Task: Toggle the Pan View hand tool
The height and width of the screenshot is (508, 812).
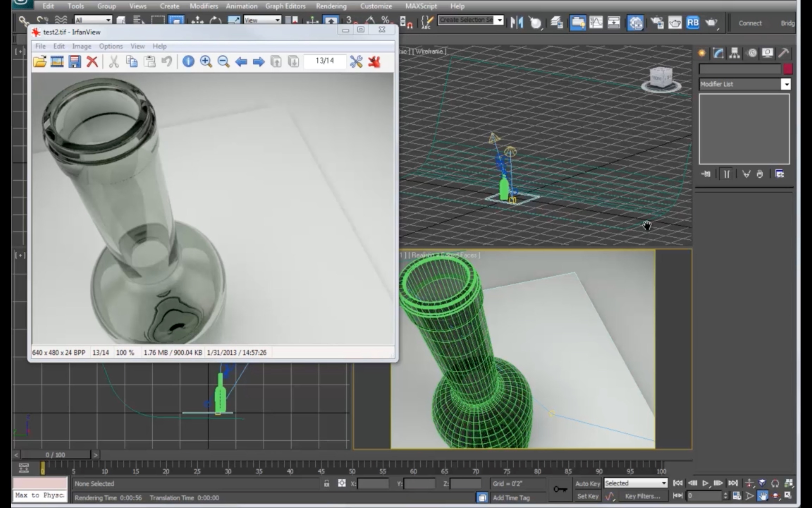Action: tap(763, 496)
